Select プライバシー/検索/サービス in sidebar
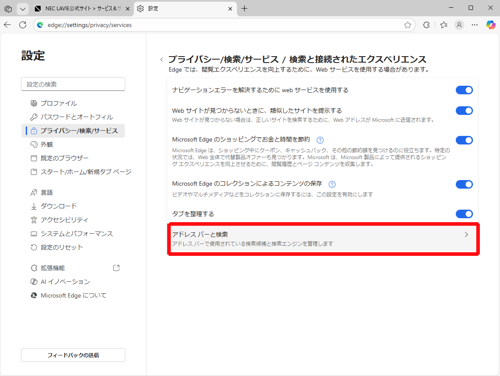Image resolution: width=500 pixels, height=376 pixels. tap(73, 131)
